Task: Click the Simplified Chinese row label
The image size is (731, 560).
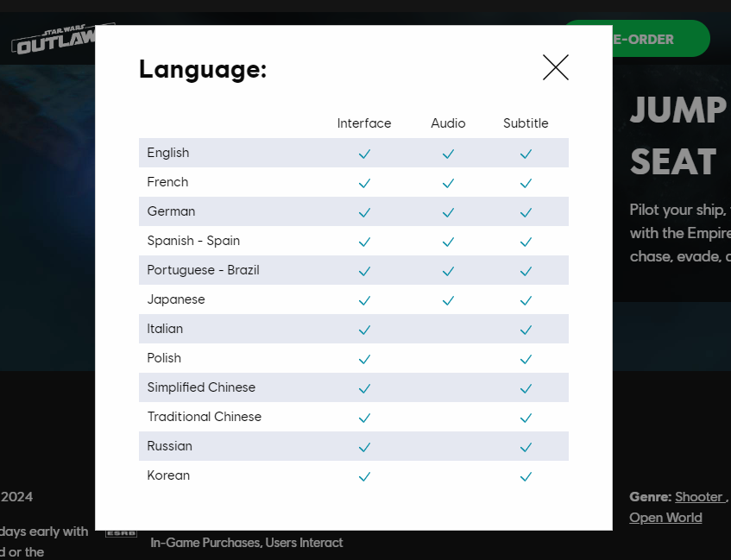Action: (201, 387)
